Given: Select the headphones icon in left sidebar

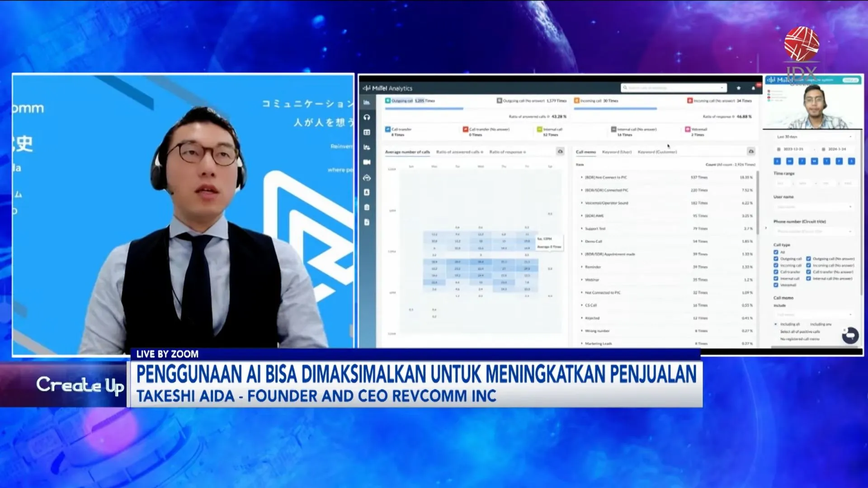Looking at the screenshot, I should 367,117.
